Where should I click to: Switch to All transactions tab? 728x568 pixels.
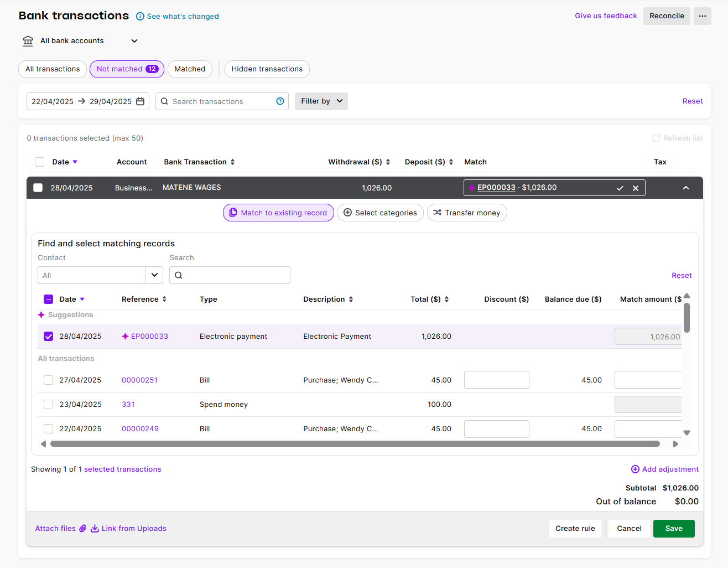tap(53, 69)
